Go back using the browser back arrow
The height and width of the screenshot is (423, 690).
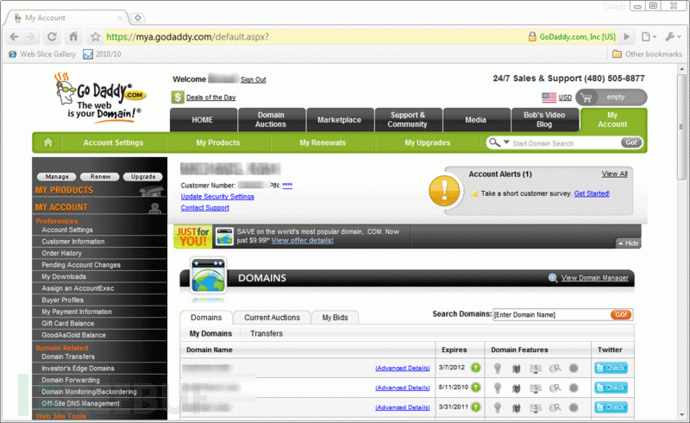14,37
